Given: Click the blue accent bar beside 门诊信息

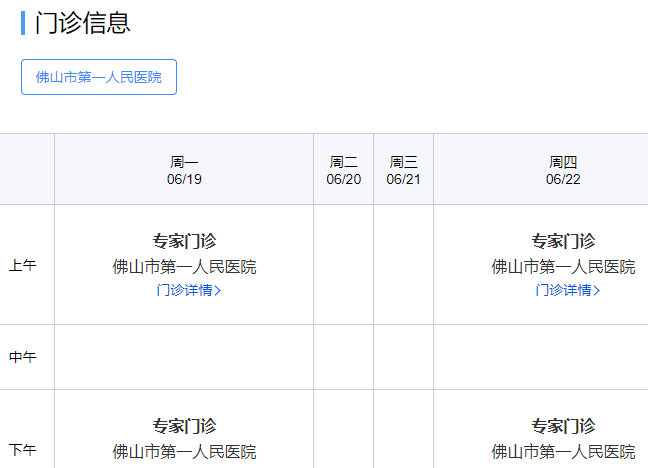Looking at the screenshot, I should 23,23.
